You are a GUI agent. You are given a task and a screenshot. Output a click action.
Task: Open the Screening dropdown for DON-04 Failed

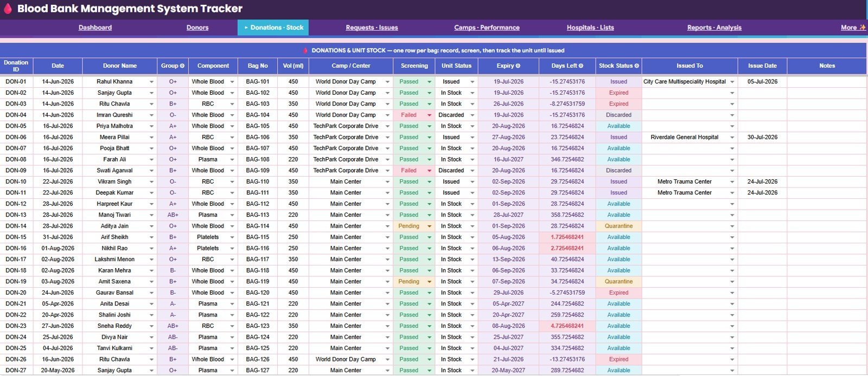[x=429, y=115]
